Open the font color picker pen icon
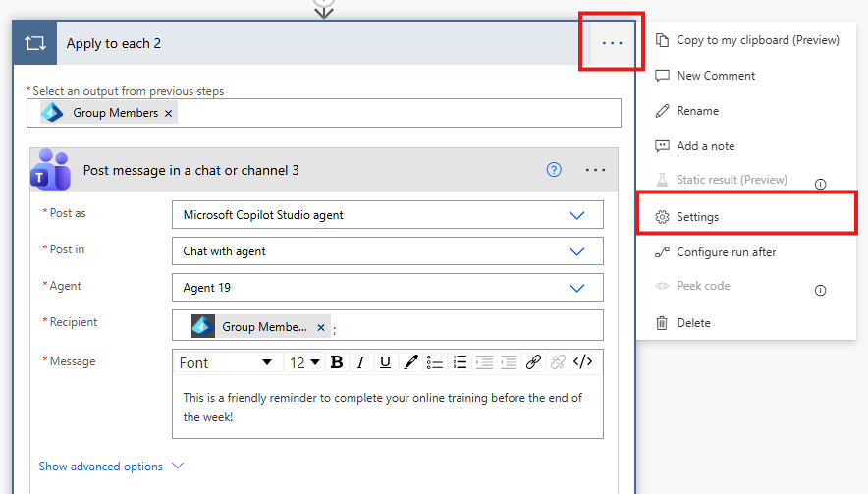The height and width of the screenshot is (494, 868). [x=410, y=362]
